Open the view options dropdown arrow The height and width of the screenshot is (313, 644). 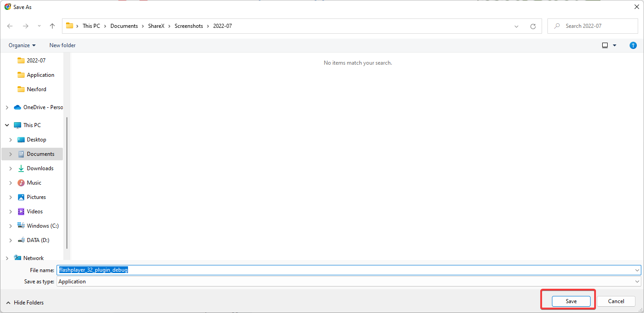pyautogui.click(x=614, y=45)
